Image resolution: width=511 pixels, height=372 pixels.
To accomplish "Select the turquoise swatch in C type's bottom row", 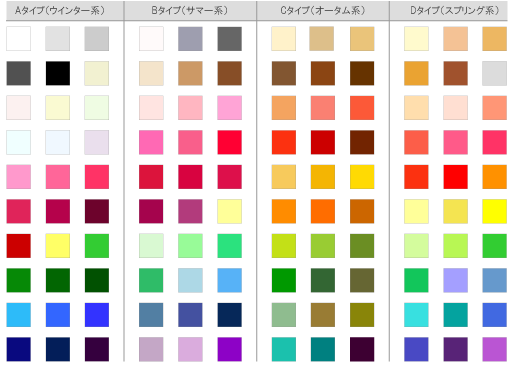I will pyautogui.click(x=284, y=349).
